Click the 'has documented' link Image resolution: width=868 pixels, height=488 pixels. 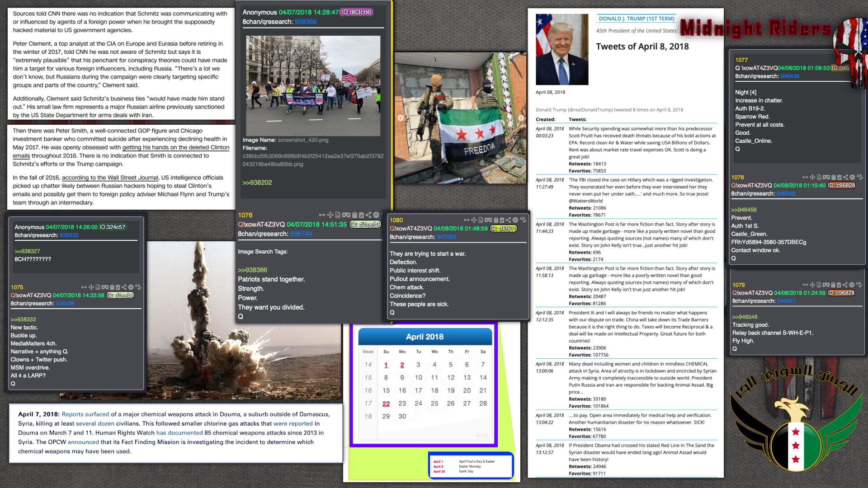click(x=179, y=433)
